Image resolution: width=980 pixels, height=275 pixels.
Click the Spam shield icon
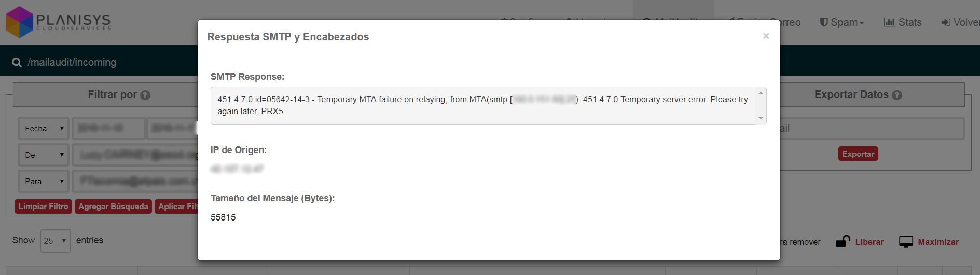824,22
